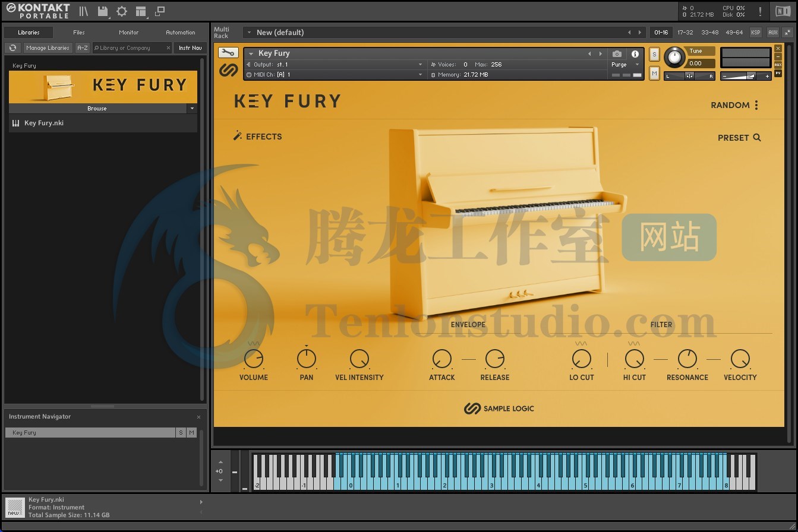Screen dimensions: 798x532
Task: Click the Tune knob
Action: pyautogui.click(x=674, y=57)
